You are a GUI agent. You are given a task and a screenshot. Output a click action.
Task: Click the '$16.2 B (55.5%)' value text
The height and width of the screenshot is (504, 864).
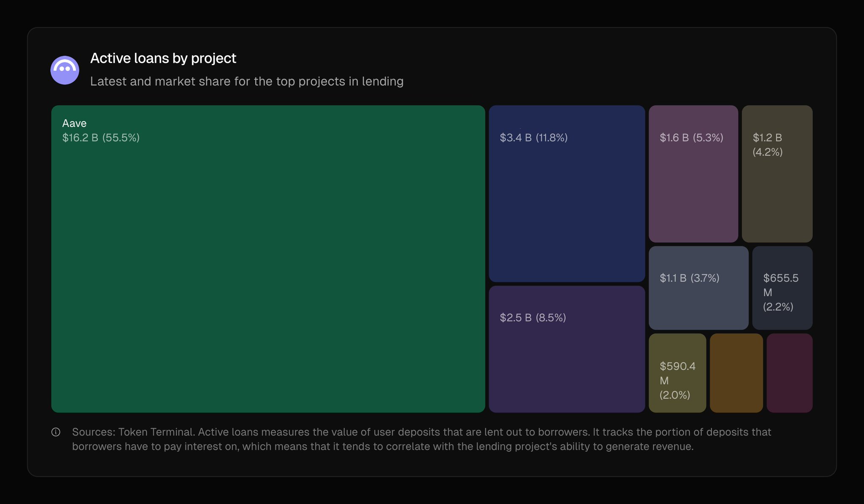(x=101, y=137)
